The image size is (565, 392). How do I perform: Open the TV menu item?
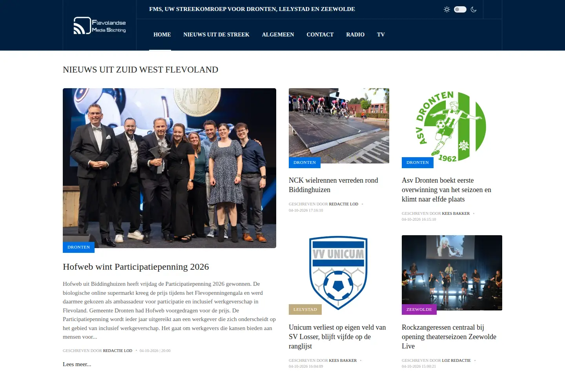click(381, 34)
